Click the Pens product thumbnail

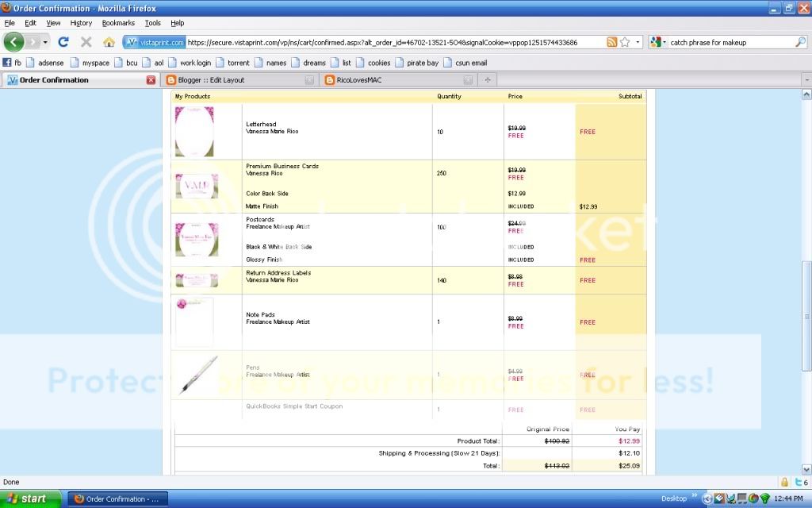pyautogui.click(x=199, y=375)
